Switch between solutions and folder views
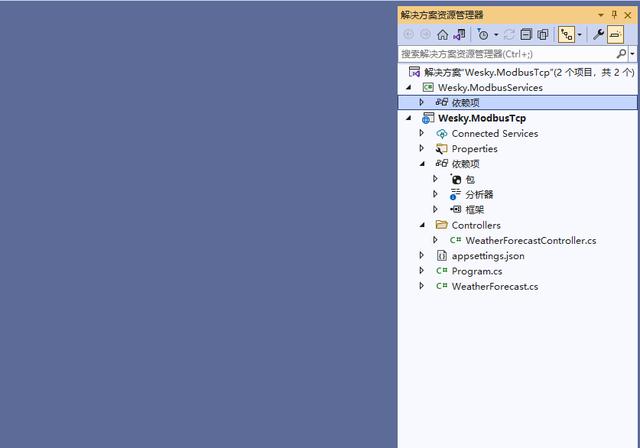This screenshot has width=640, height=448. tap(460, 35)
